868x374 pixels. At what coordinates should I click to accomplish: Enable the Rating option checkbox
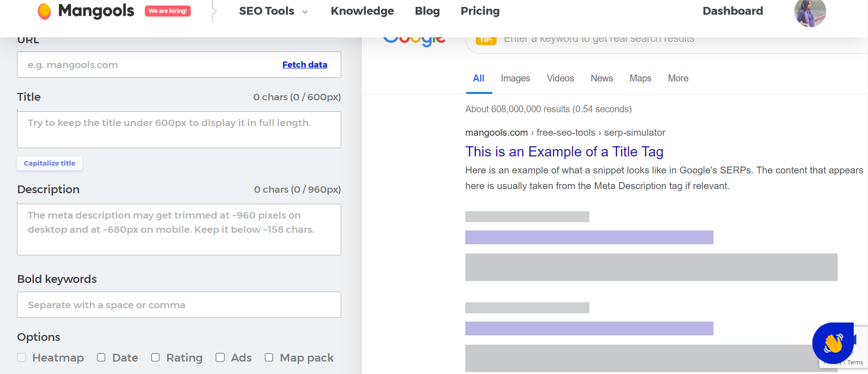click(x=155, y=357)
